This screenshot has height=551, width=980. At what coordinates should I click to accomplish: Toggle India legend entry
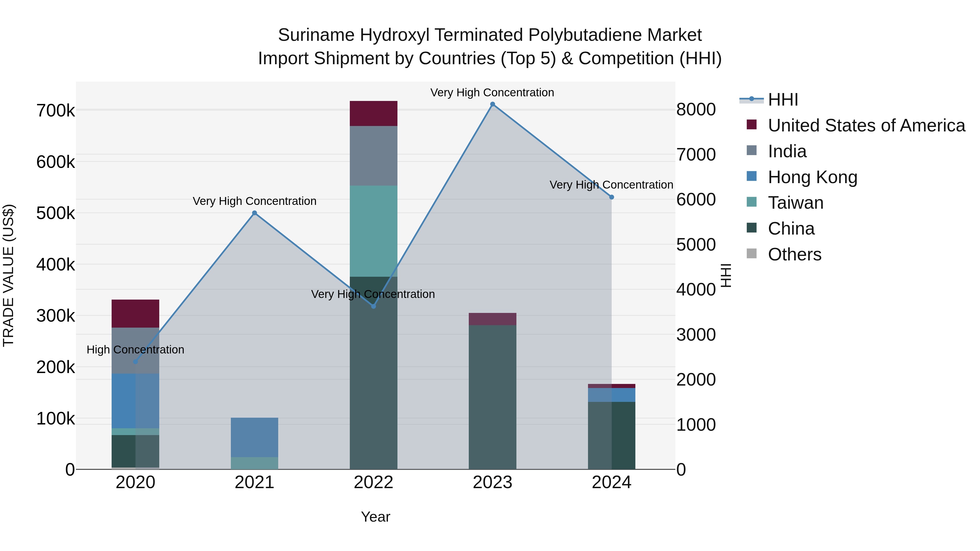(776, 151)
